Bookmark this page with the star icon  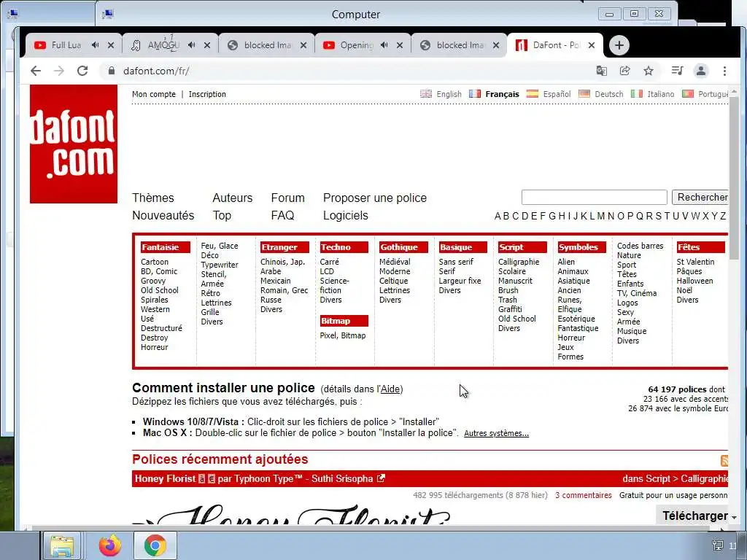tap(649, 71)
